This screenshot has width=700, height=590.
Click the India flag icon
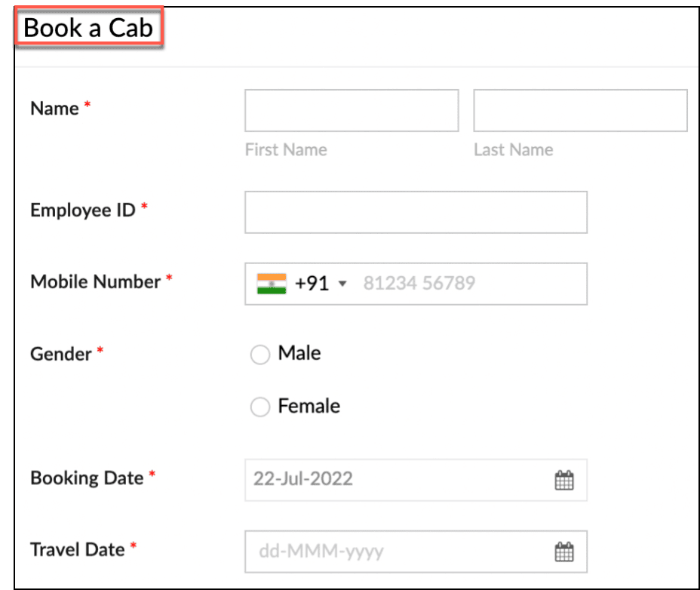(x=272, y=284)
